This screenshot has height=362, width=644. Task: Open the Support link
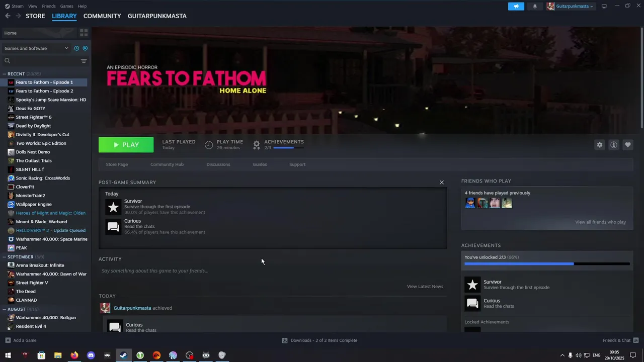[297, 164]
